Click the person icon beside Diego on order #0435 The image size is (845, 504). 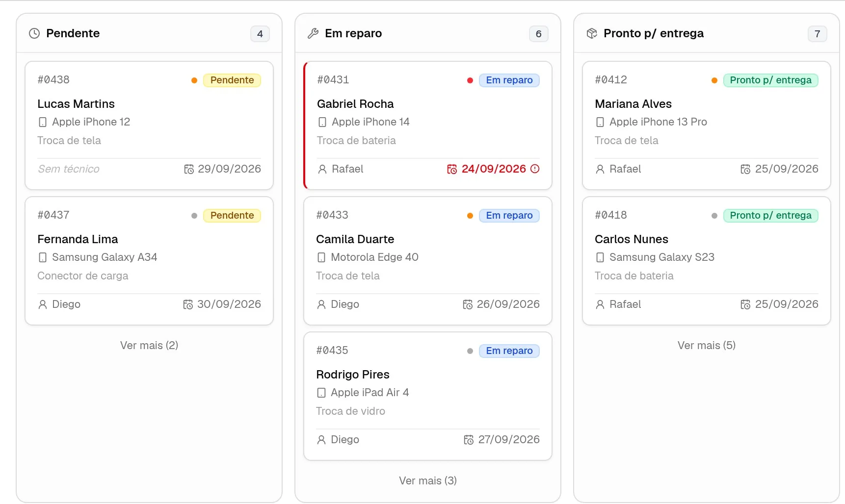[x=321, y=440]
